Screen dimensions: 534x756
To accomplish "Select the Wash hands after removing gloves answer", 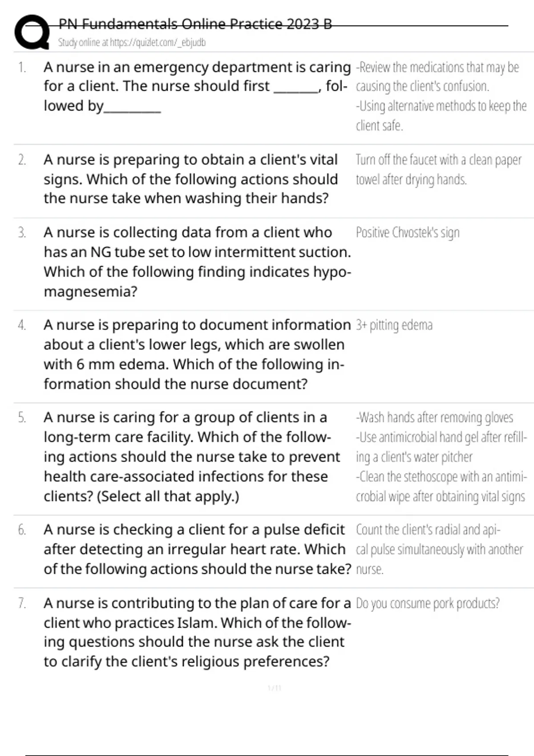I will [x=434, y=418].
